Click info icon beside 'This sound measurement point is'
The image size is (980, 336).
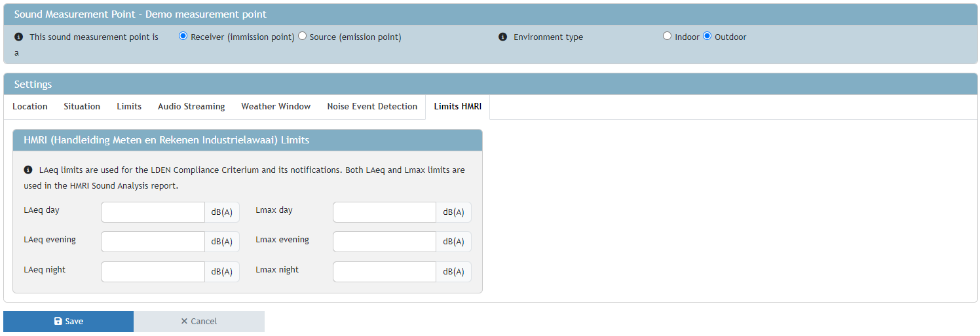click(18, 37)
